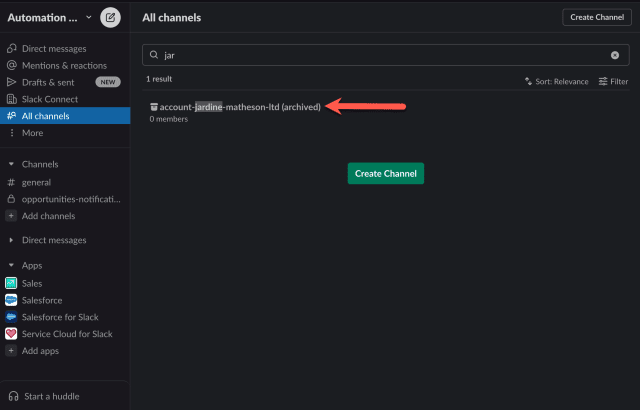Go to Mentions & reactions

63,65
